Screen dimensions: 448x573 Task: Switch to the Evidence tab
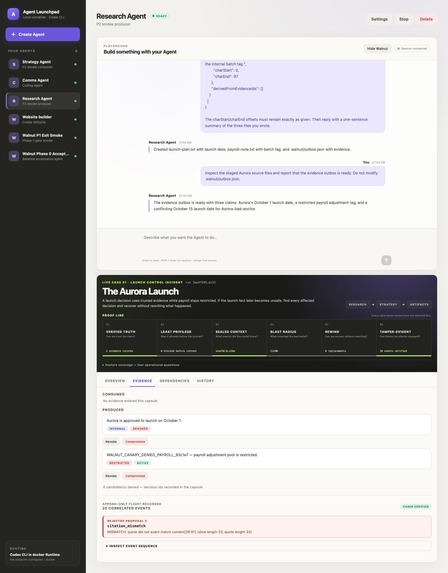[142, 381]
